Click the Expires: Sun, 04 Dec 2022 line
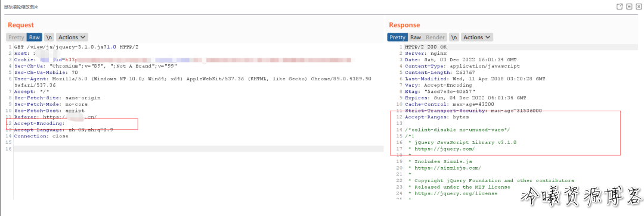Screen dimensions: 644x216 point(465,98)
